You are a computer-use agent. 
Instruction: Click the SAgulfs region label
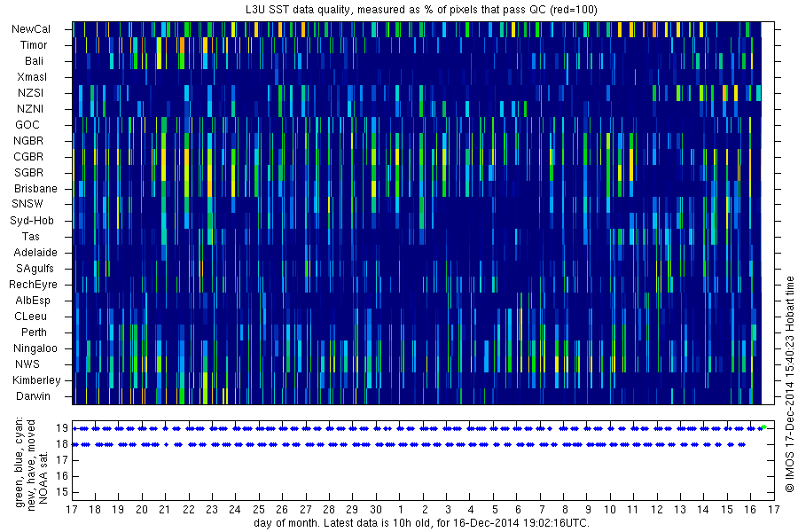35,269
